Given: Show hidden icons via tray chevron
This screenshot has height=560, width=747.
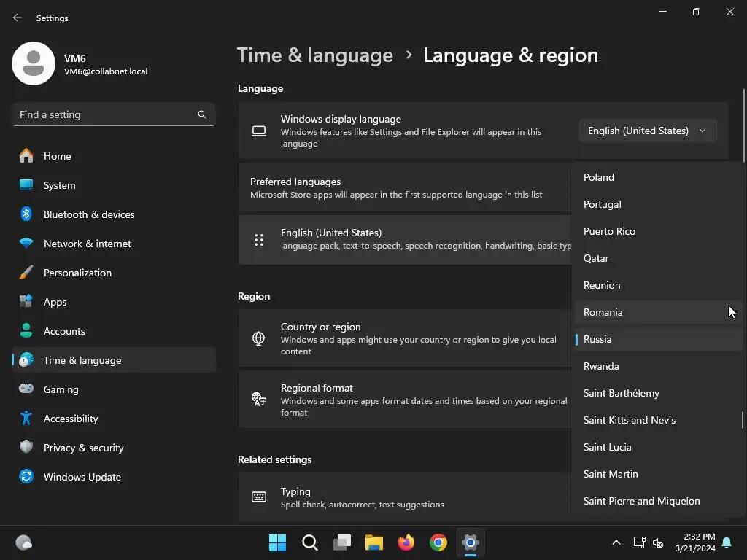Looking at the screenshot, I should (616, 542).
